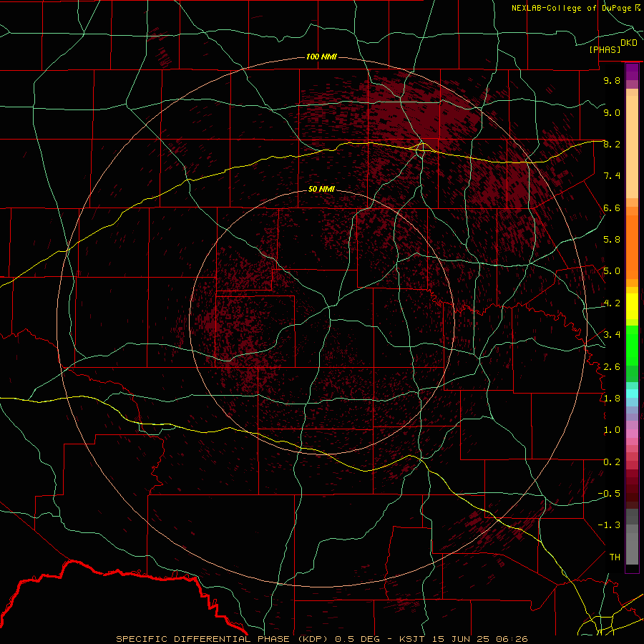Click the 1.0 scale value
The width and height of the screenshot is (644, 644).
612,430
